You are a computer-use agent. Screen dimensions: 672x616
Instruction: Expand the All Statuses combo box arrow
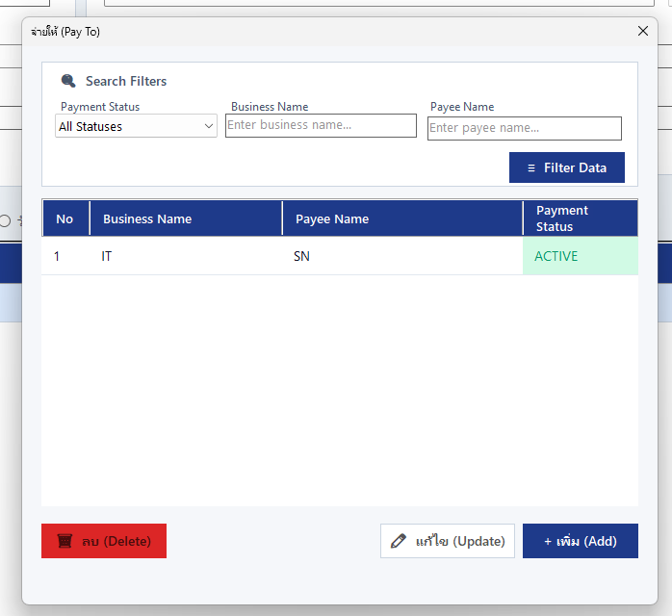pyautogui.click(x=209, y=126)
